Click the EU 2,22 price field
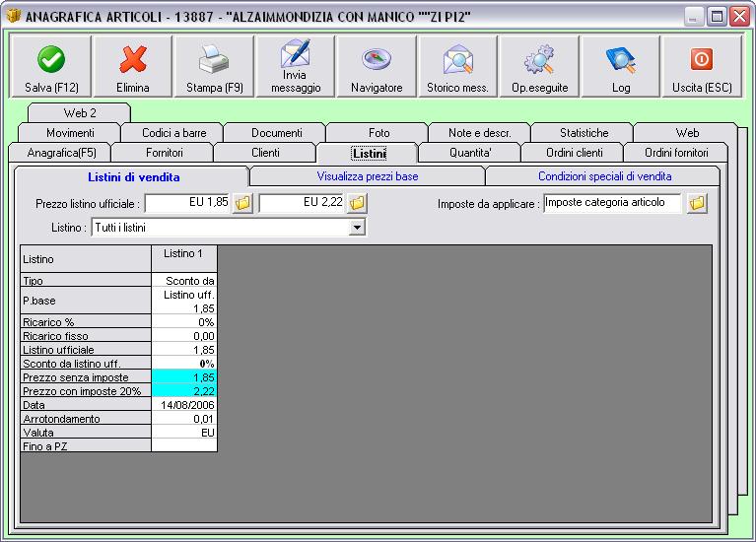This screenshot has width=756, height=542. tap(302, 203)
